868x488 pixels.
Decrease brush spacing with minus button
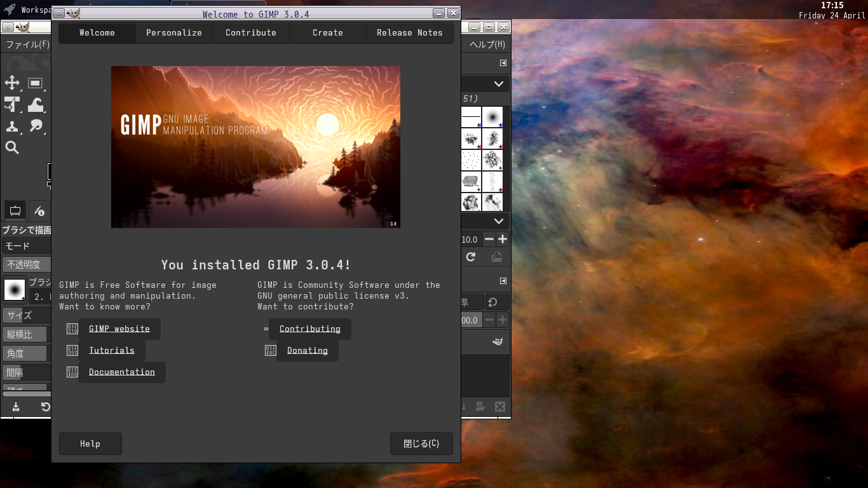pos(489,240)
